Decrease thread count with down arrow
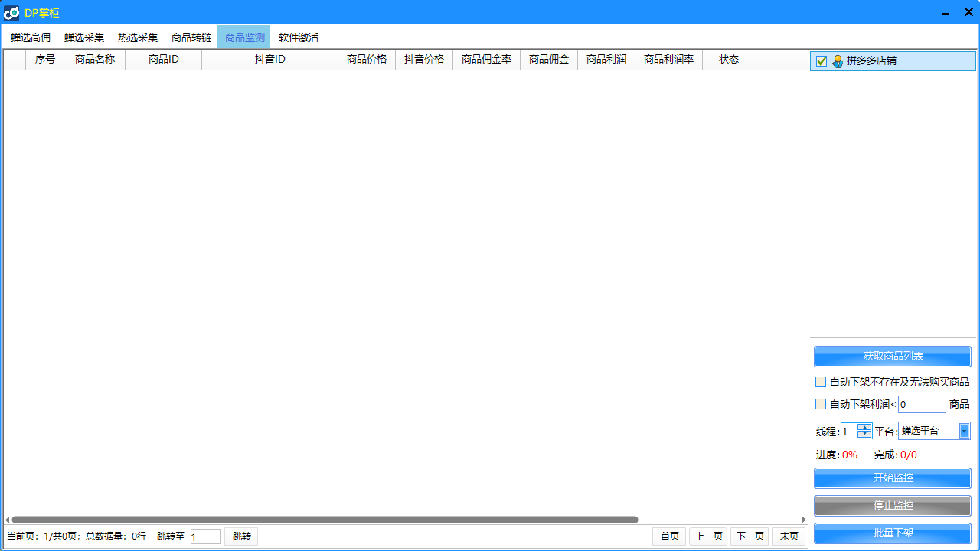Viewport: 980px width, 551px height. [x=864, y=435]
